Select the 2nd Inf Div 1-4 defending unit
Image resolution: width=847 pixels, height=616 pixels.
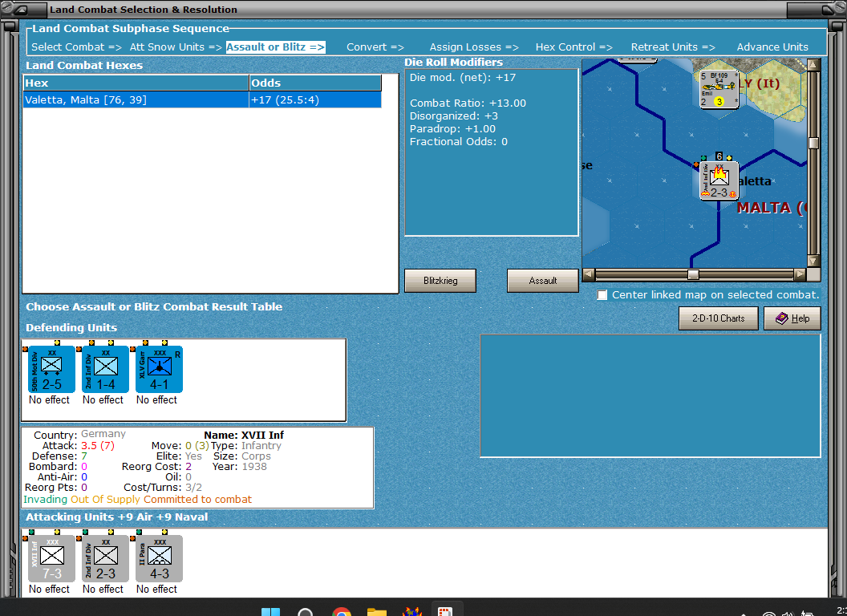pos(105,370)
